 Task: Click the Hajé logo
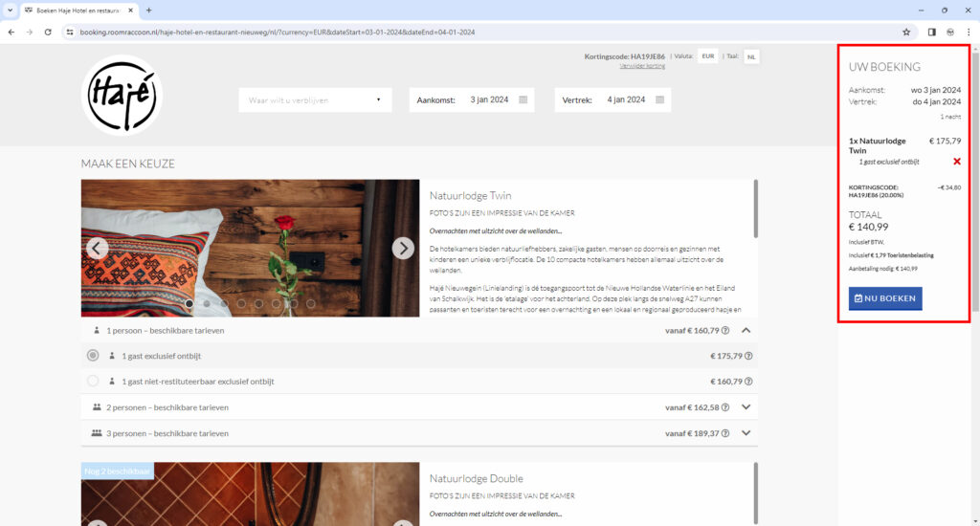coord(122,96)
